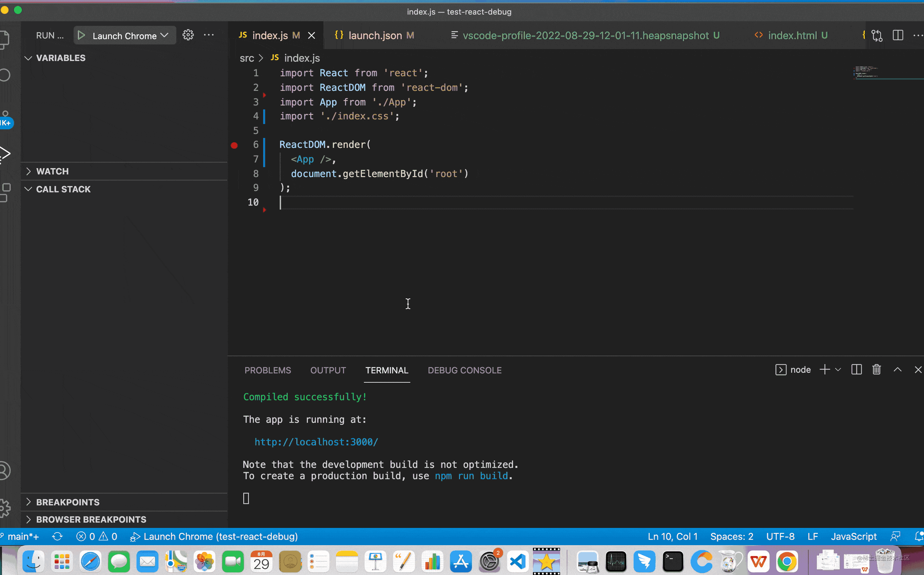Expand the WATCH section
The image size is (924, 575).
(52, 171)
